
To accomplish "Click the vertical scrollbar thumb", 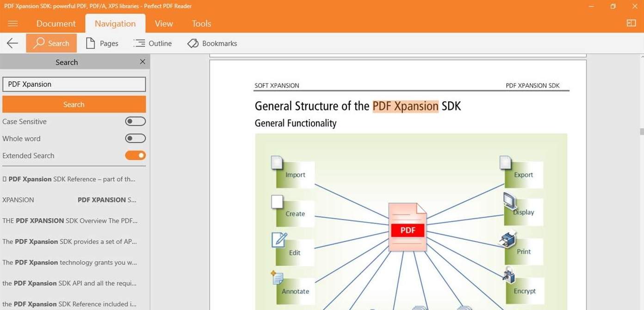I will [641, 132].
